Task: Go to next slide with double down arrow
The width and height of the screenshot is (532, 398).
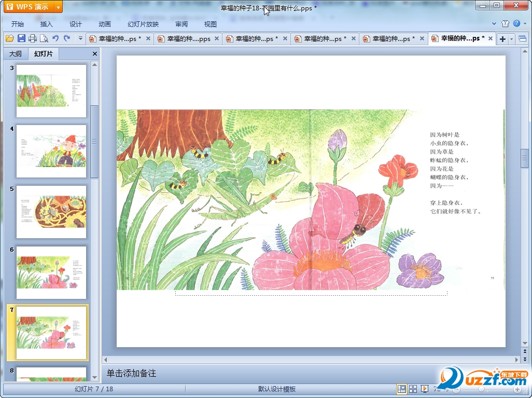Action: 525,359
